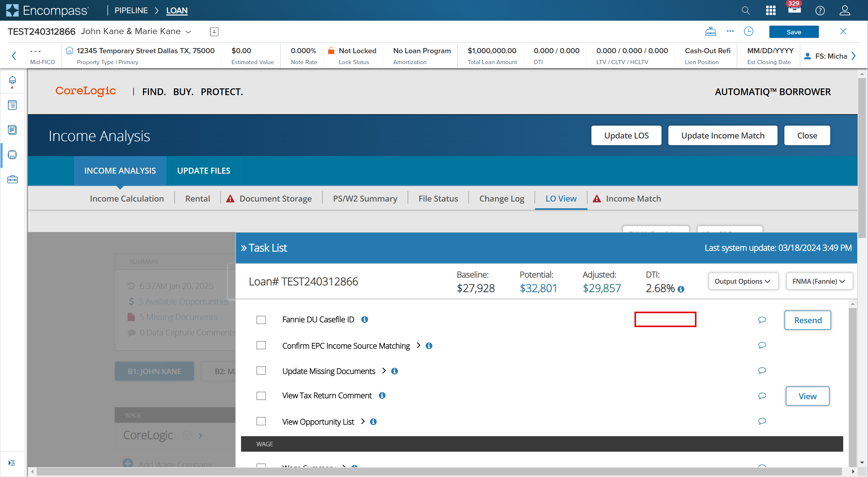Switch to the INCOME ANALYSIS tab
Viewport: 868px width, 477px height.
[x=120, y=171]
